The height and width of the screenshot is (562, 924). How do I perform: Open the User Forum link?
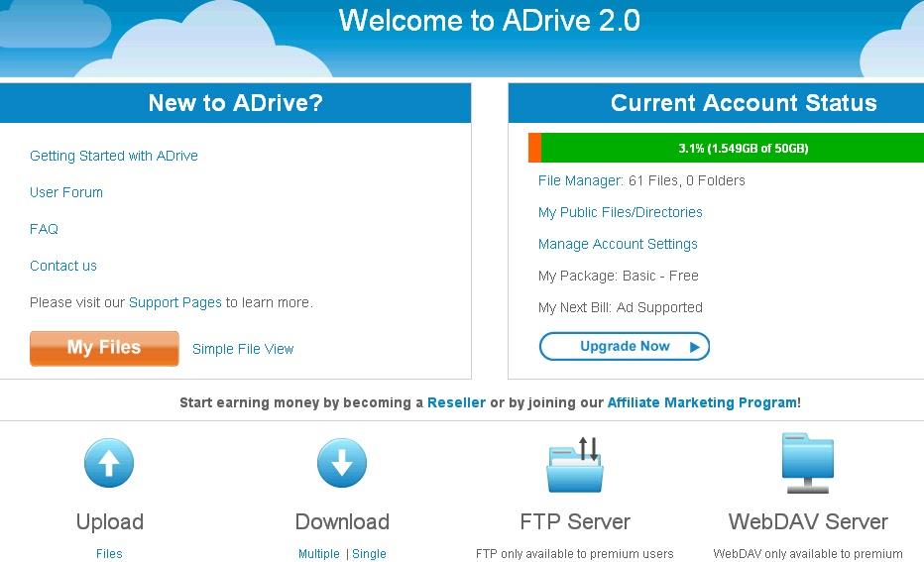(x=66, y=192)
